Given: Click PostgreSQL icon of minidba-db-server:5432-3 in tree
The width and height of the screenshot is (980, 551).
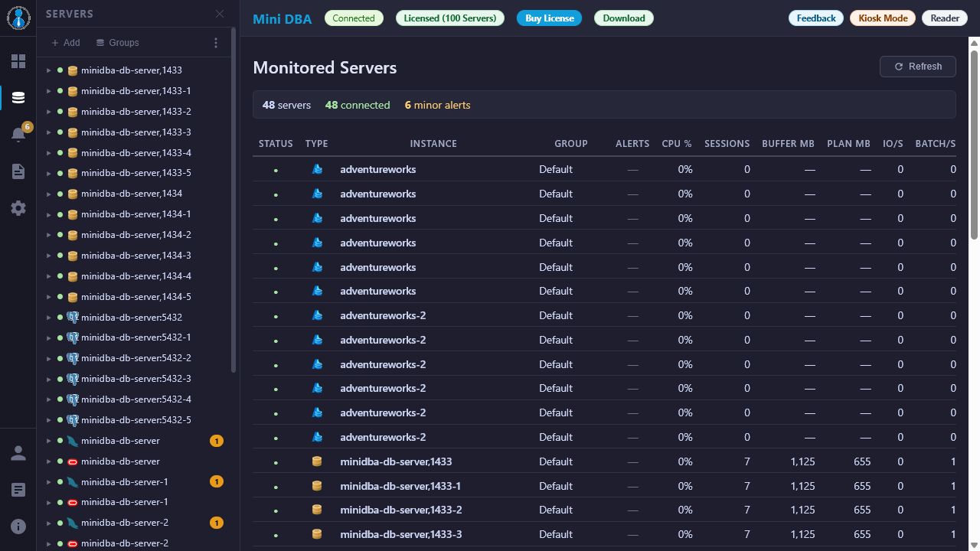Looking at the screenshot, I should 73,379.
